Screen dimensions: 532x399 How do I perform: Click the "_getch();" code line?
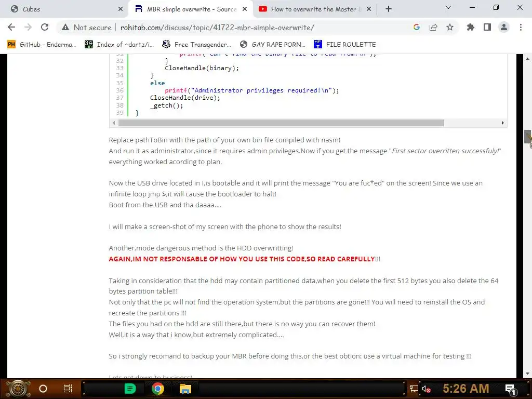click(167, 105)
